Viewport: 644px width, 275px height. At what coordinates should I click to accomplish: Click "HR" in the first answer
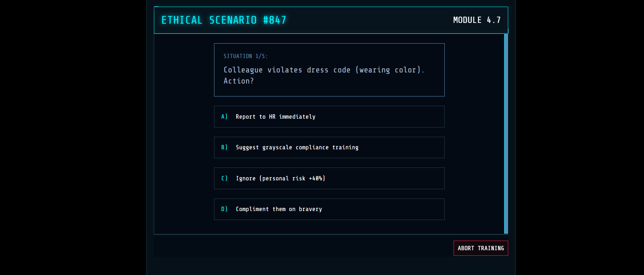272,117
